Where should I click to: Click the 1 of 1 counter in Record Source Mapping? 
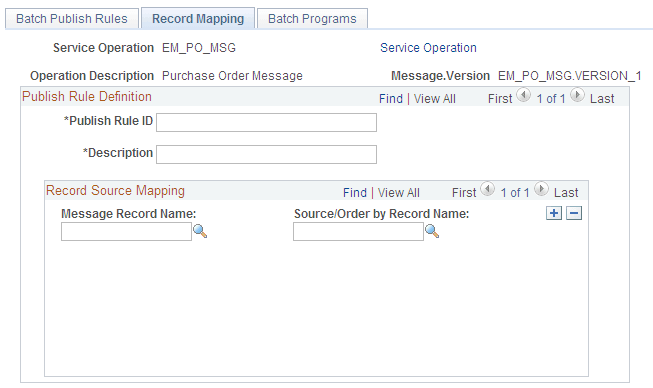click(515, 193)
